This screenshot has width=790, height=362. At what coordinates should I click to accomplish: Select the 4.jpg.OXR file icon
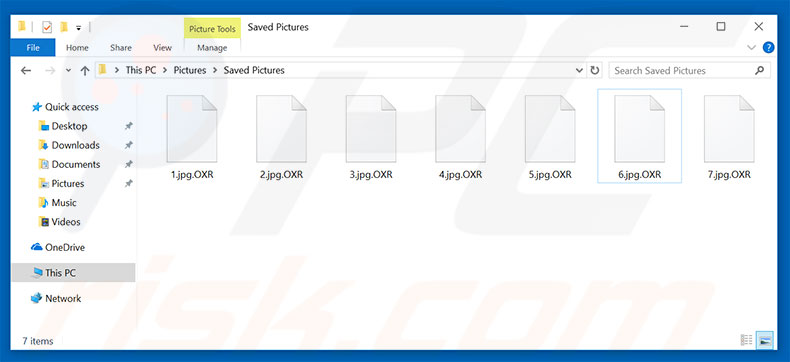[460, 129]
